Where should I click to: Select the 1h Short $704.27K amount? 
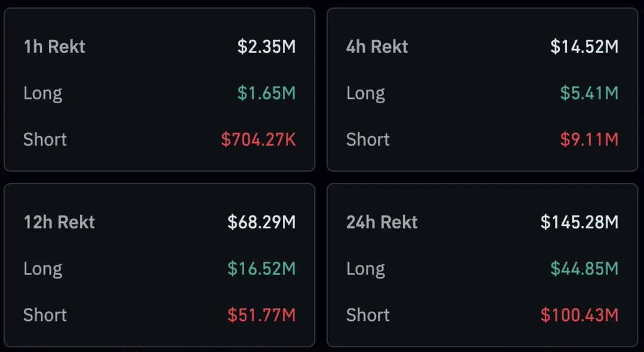[x=258, y=140]
